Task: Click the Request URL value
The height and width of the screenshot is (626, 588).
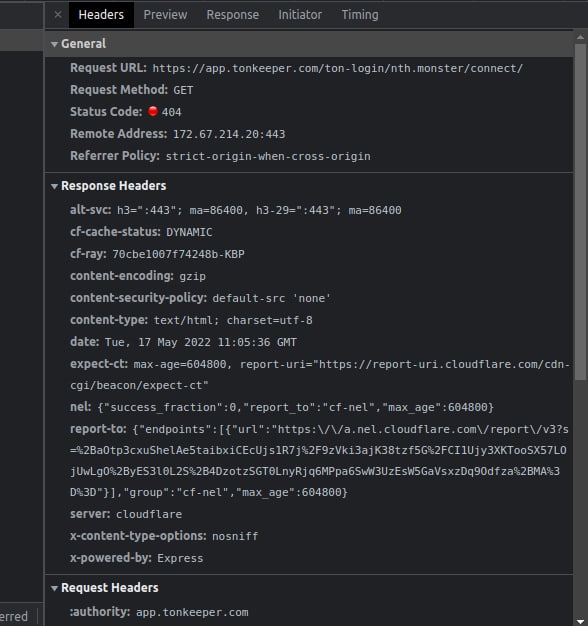Action: [x=337, y=68]
